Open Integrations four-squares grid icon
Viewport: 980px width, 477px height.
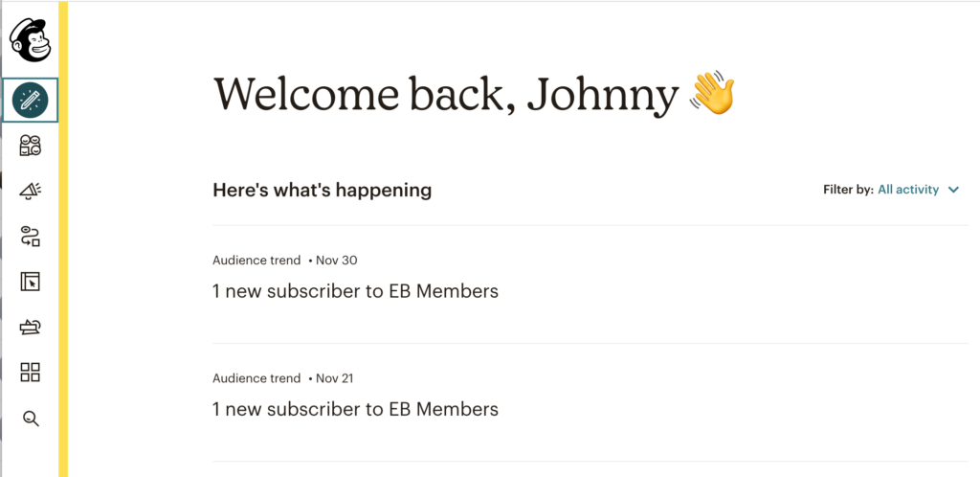(x=30, y=373)
